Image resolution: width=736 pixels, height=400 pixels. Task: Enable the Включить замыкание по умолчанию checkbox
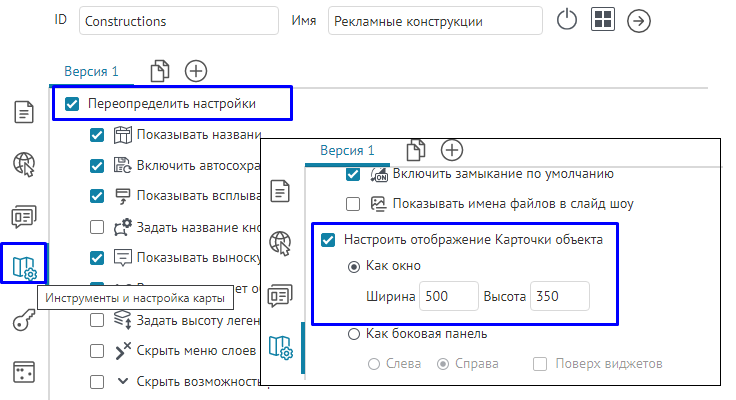pyautogui.click(x=352, y=174)
